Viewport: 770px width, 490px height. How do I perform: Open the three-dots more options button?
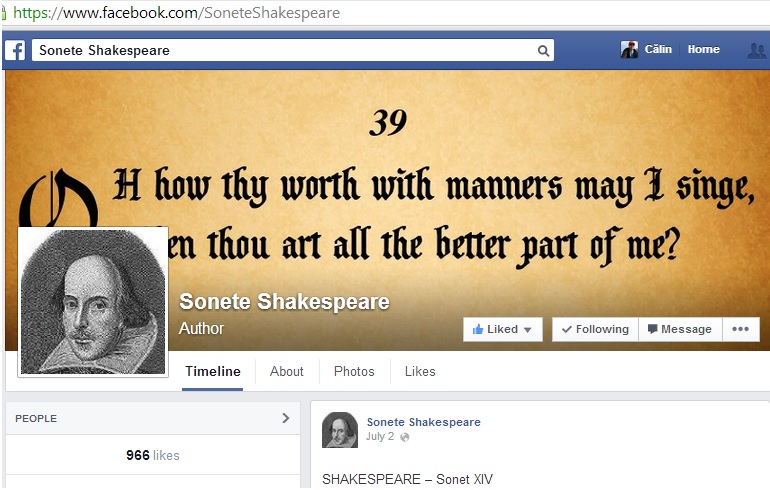point(740,329)
